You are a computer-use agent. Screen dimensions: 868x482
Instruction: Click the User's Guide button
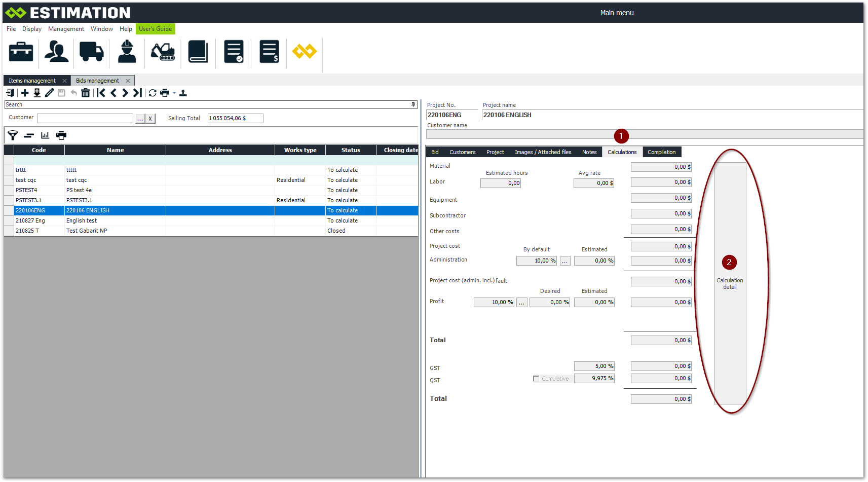point(155,29)
